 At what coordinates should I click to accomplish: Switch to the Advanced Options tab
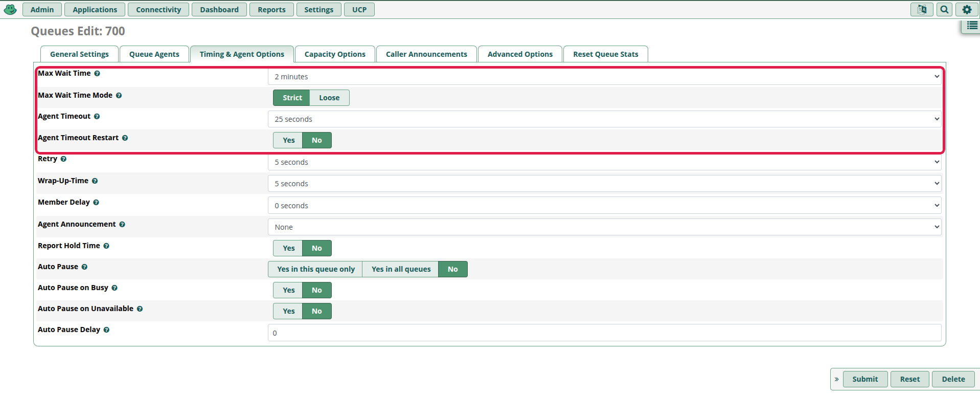tap(520, 54)
